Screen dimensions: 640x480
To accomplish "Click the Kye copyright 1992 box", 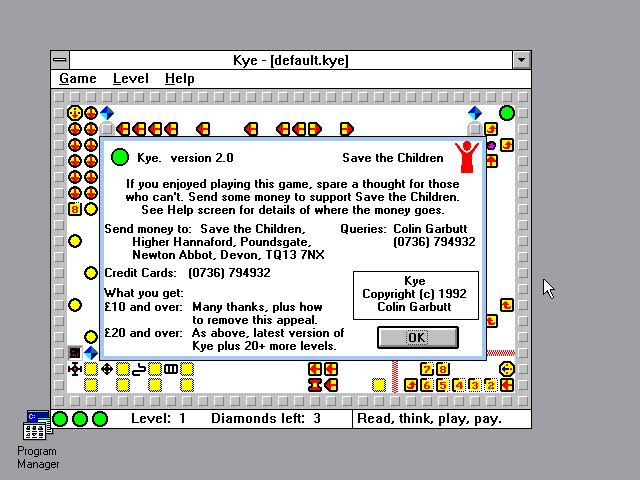I will (415, 294).
